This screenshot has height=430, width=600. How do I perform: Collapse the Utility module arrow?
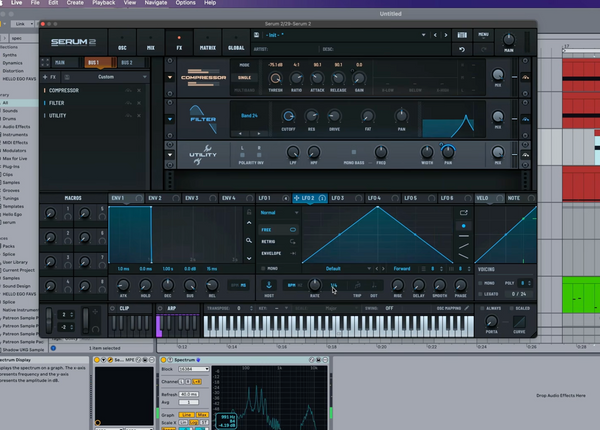click(170, 155)
